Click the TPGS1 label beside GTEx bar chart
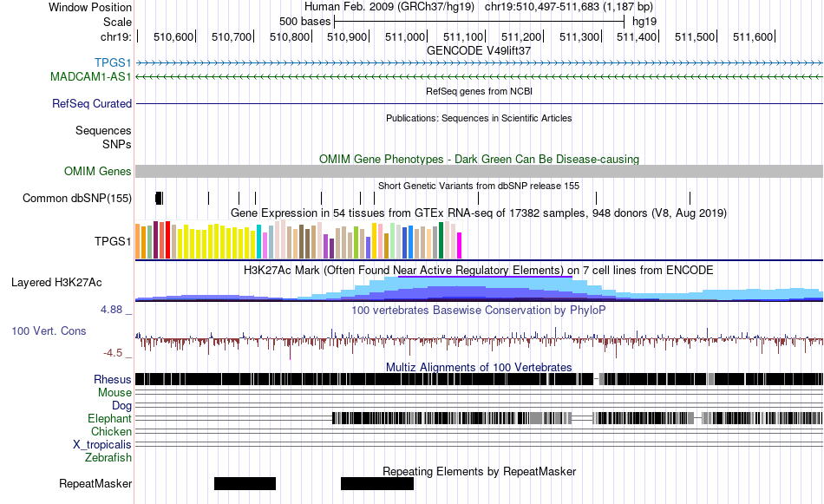824x504 pixels. [x=113, y=241]
